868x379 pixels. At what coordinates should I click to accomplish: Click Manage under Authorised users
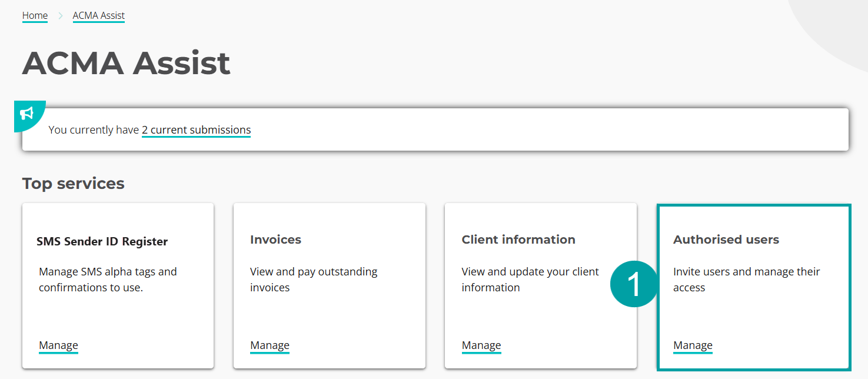point(693,345)
